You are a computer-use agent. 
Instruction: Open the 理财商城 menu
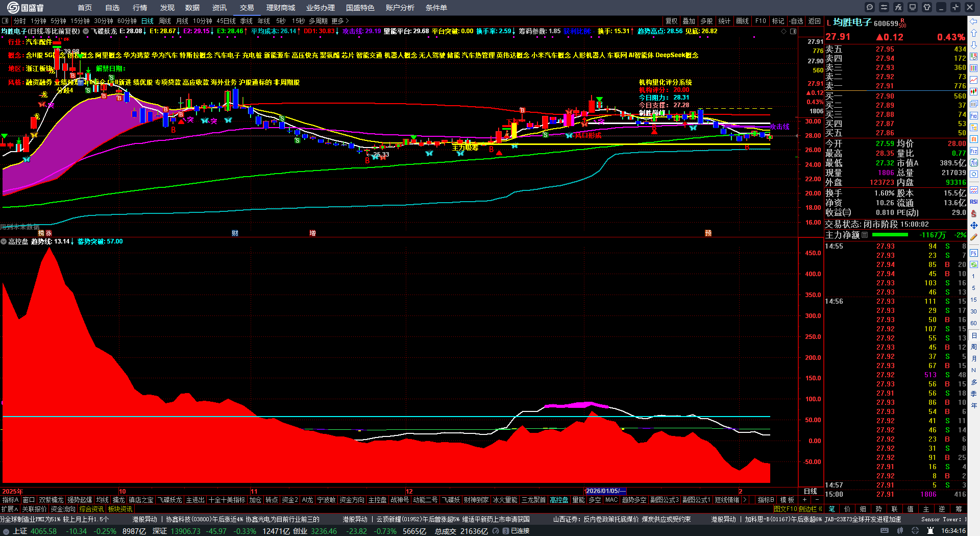(x=281, y=8)
